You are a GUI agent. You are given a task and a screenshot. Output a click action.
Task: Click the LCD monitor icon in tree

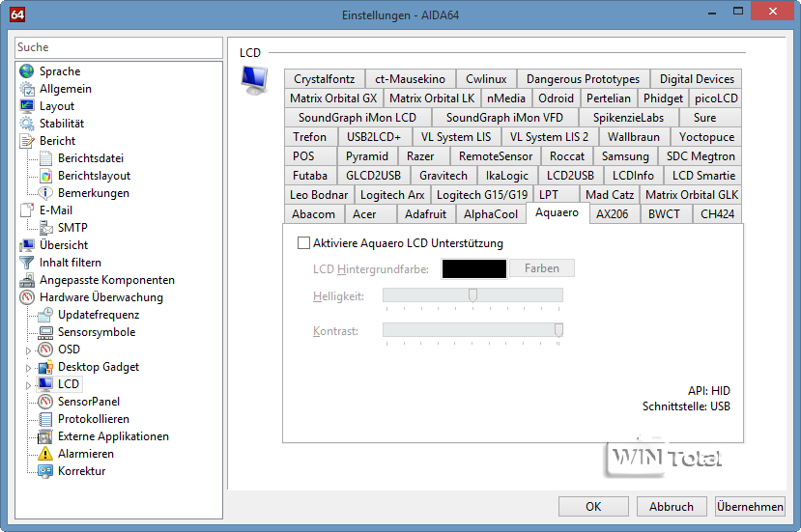click(x=45, y=384)
